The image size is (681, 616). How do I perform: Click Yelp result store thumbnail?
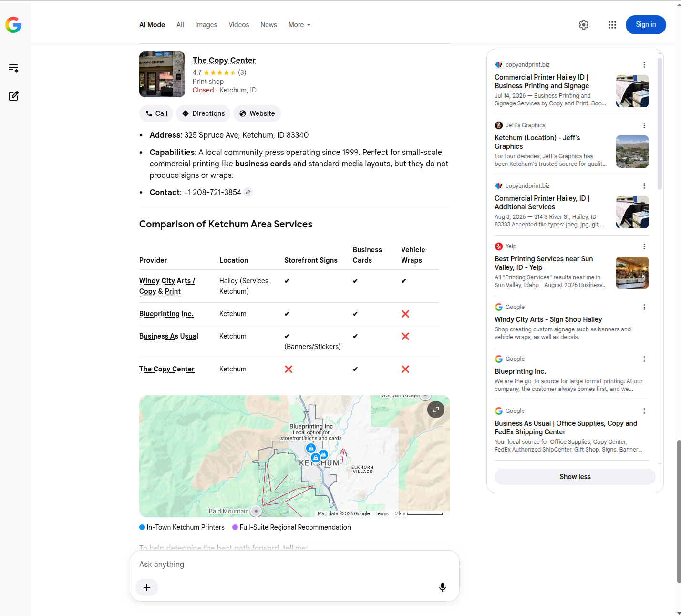point(632,273)
